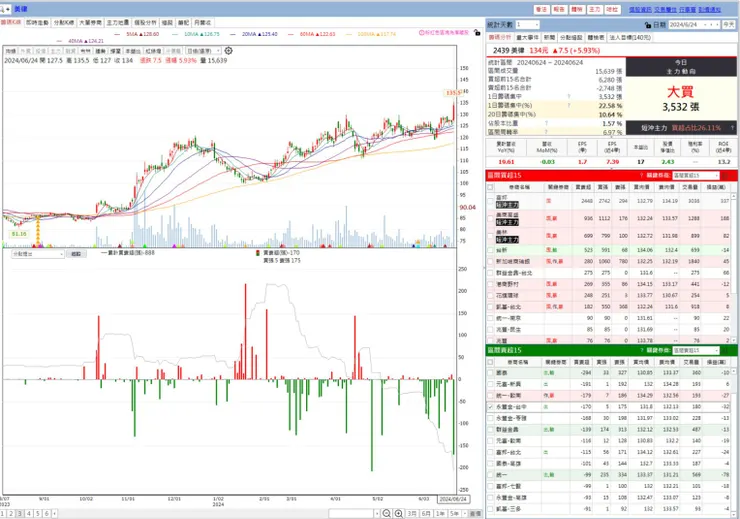
Task: Select the 爆量 indicator button above the chart
Action: click(x=116, y=50)
